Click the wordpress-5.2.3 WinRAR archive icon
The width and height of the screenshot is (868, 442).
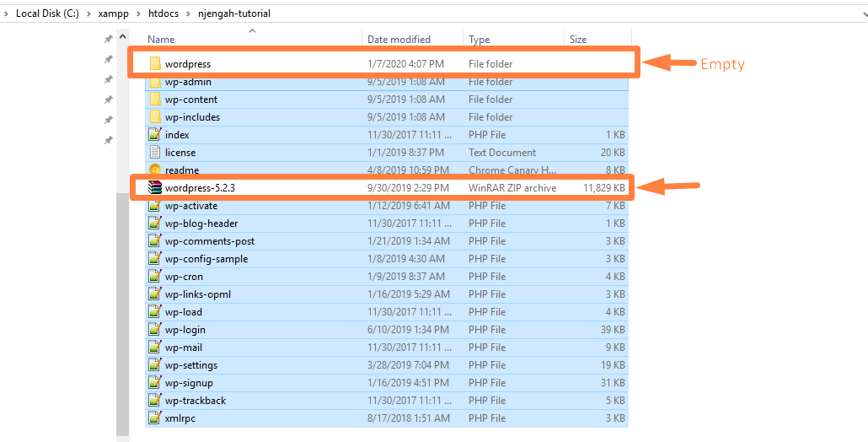click(154, 188)
